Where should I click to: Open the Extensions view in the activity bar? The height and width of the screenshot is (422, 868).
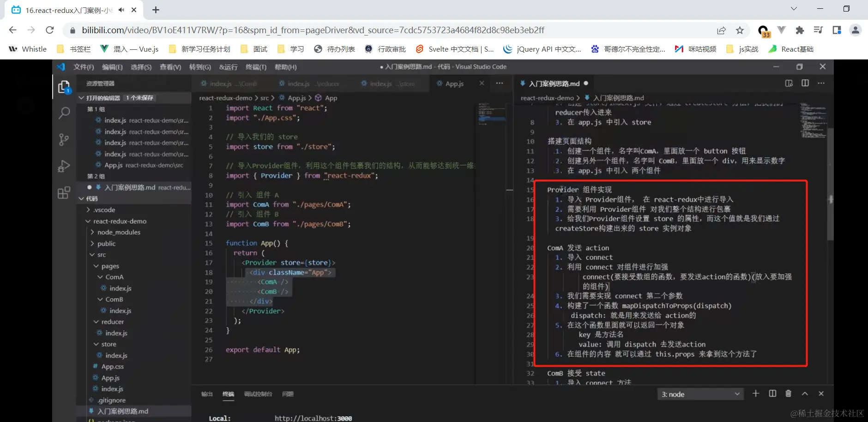64,192
